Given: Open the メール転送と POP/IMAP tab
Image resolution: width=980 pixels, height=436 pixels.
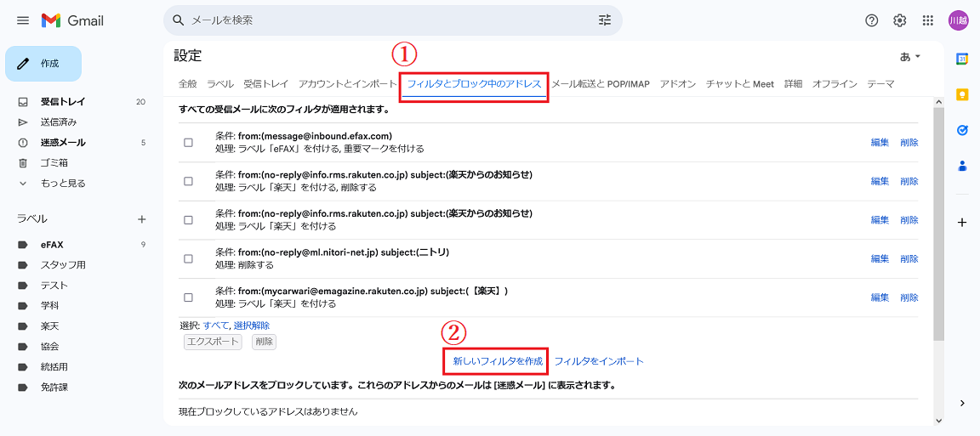Looking at the screenshot, I should pyautogui.click(x=601, y=84).
